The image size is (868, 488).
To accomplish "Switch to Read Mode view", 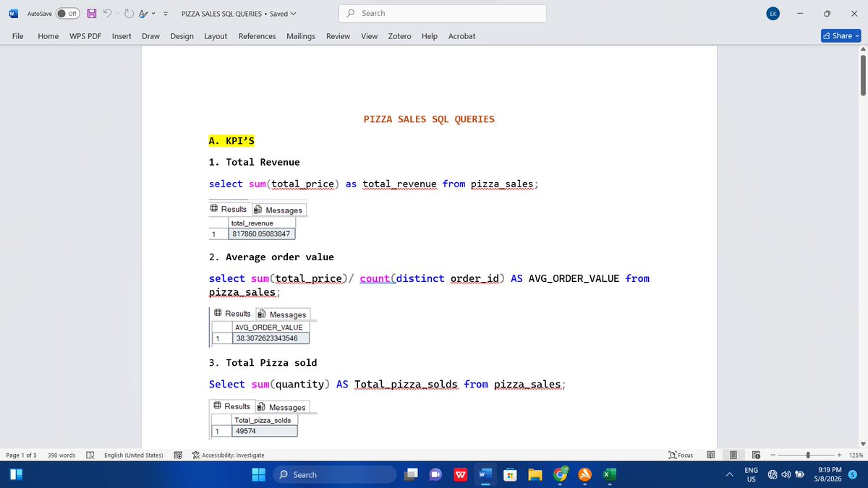I will [710, 455].
